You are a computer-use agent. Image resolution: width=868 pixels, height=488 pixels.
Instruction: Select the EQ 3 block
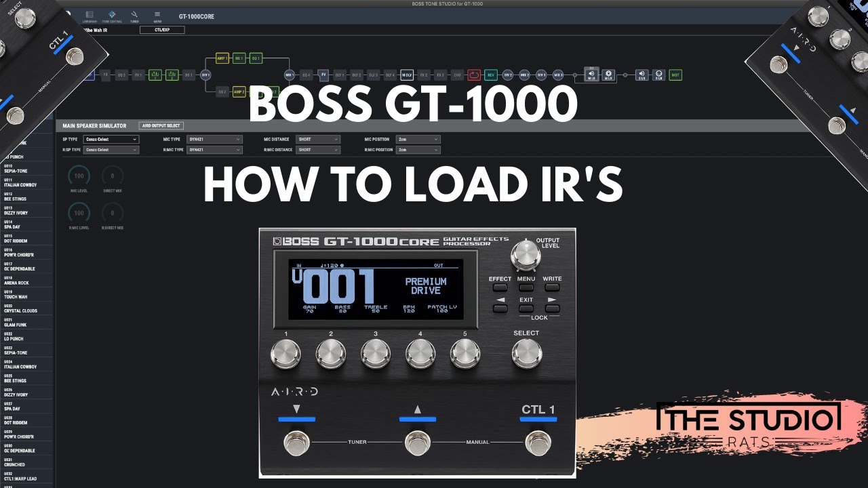[x=122, y=75]
